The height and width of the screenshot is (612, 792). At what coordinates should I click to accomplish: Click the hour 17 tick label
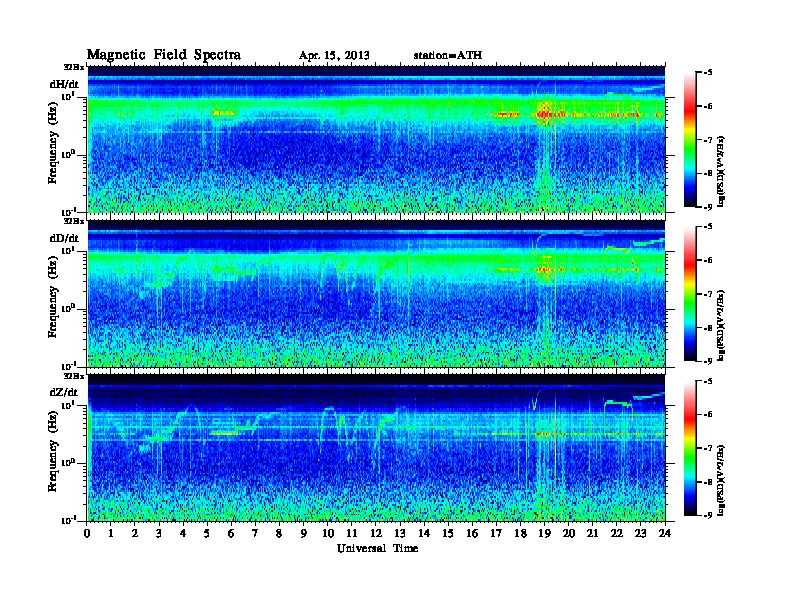tap(497, 533)
